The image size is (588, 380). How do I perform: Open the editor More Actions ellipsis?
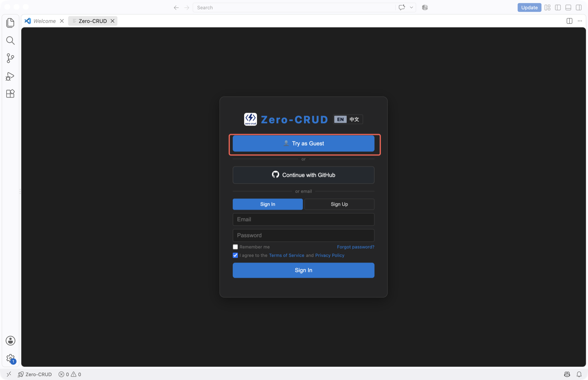click(x=580, y=21)
